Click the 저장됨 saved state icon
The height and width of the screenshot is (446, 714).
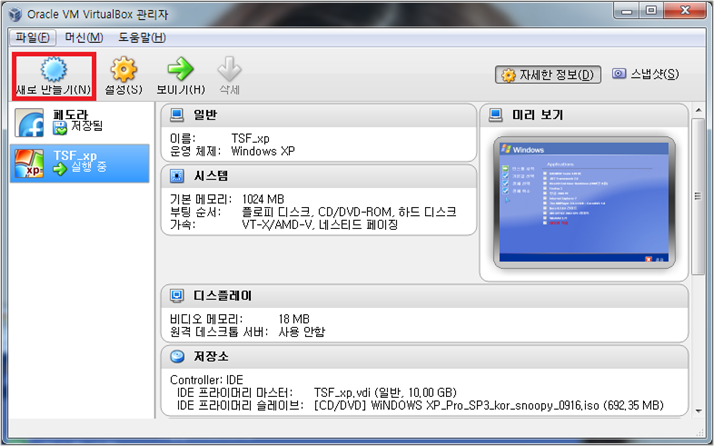pos(60,128)
